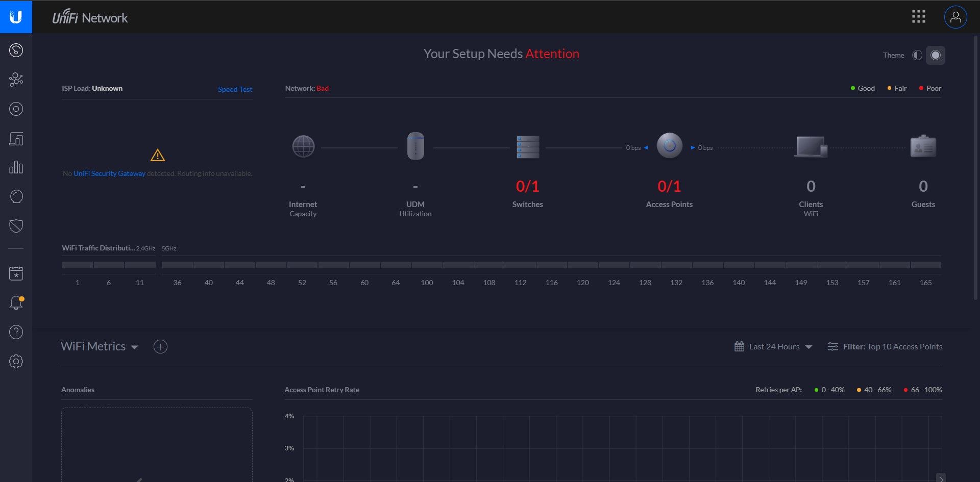Click the Speed Test link
Image resolution: width=980 pixels, height=482 pixels.
[235, 89]
